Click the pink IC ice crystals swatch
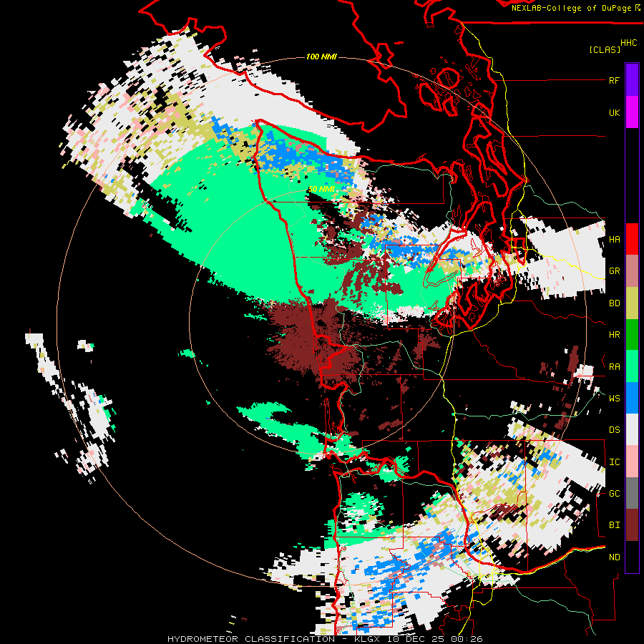The height and width of the screenshot is (644, 644). 632,462
